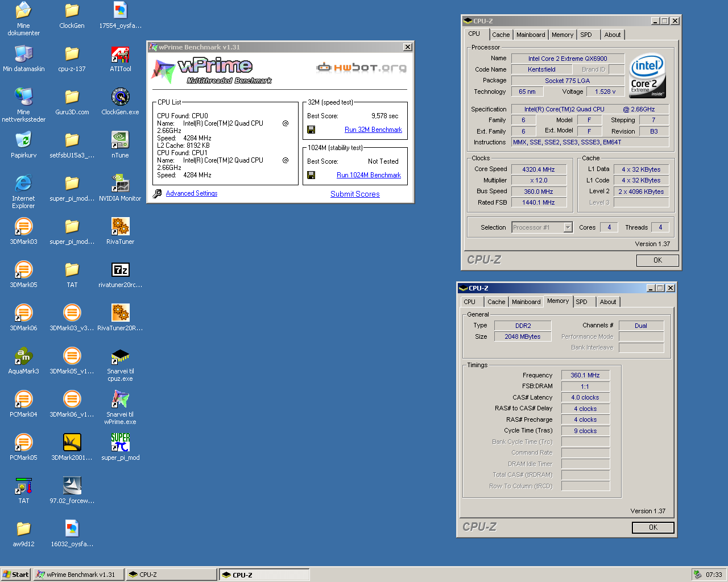Screen dimensions: 728x582
Task: Click the Multiplier value x 12.0
Action: tap(539, 180)
